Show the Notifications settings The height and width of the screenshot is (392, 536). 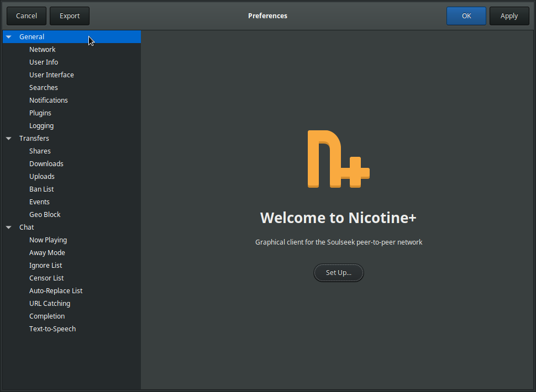pyautogui.click(x=72, y=100)
